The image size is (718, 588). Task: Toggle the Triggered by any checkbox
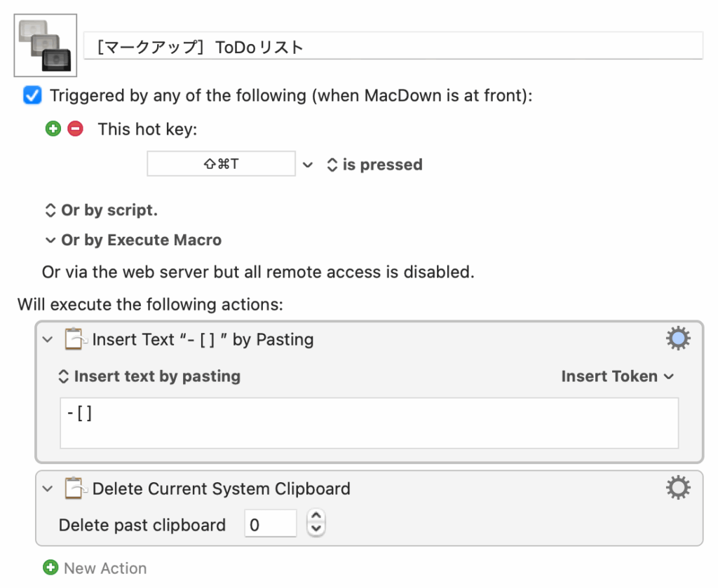coord(32,95)
